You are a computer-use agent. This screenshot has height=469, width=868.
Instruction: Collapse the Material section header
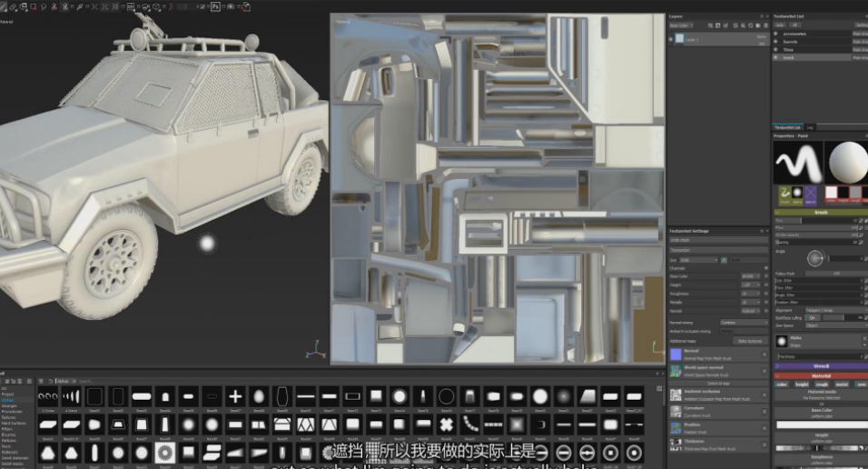click(821, 376)
